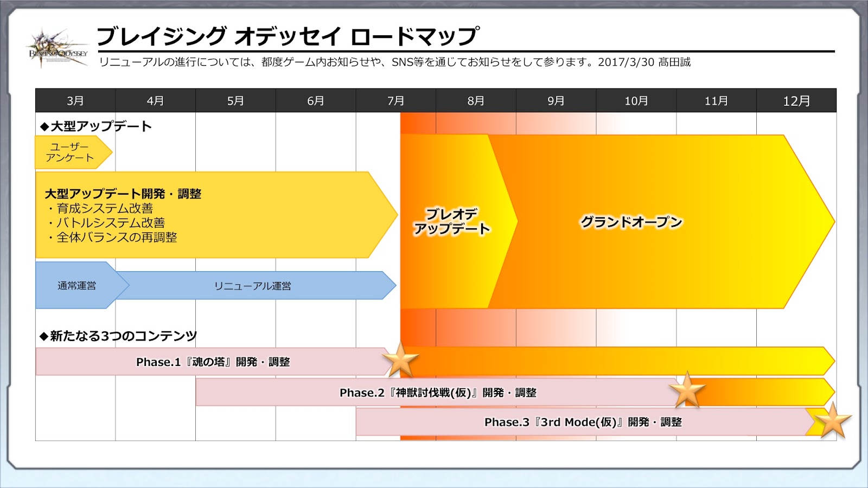The height and width of the screenshot is (488, 868).
Task: Click the star marker ending Phase.1
Action: click(400, 359)
